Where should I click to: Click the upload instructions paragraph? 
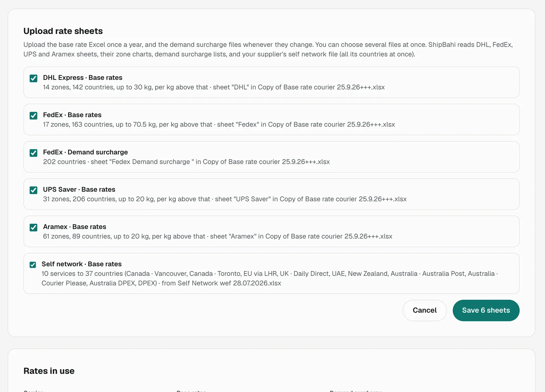268,49
